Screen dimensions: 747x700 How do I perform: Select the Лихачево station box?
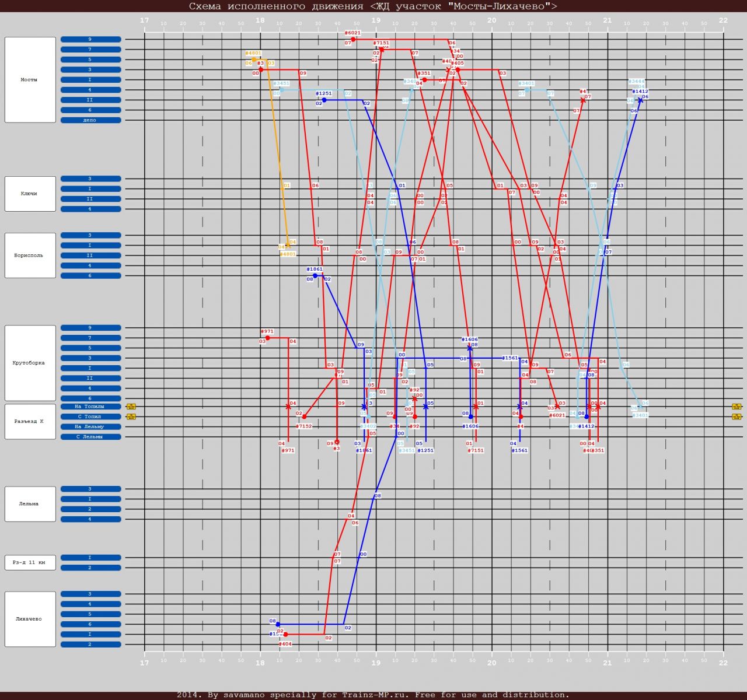point(30,619)
